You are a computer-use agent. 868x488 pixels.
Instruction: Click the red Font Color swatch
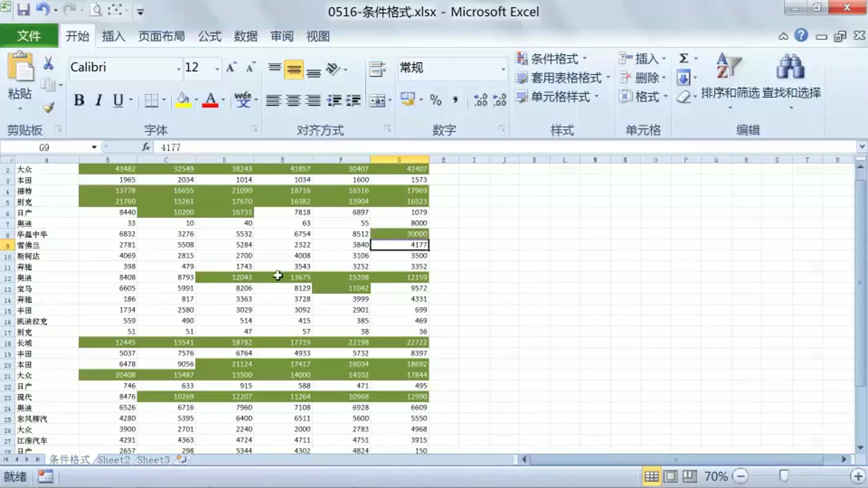pyautogui.click(x=210, y=100)
